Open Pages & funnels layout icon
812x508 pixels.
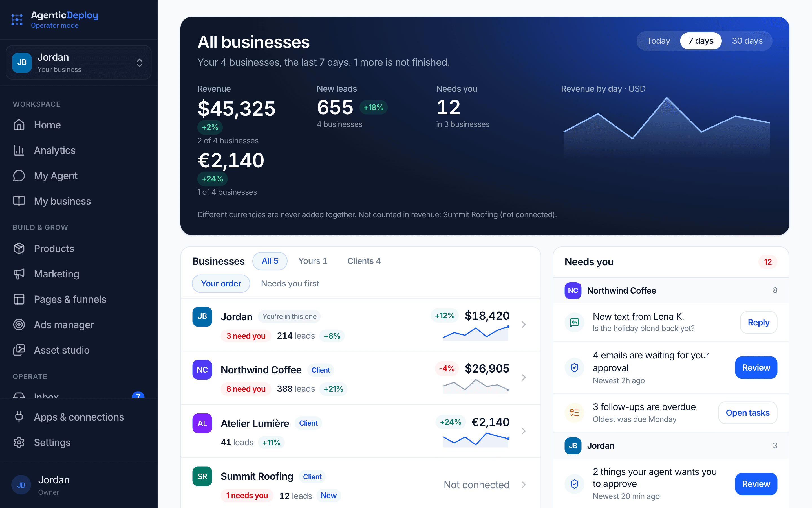pyautogui.click(x=19, y=299)
